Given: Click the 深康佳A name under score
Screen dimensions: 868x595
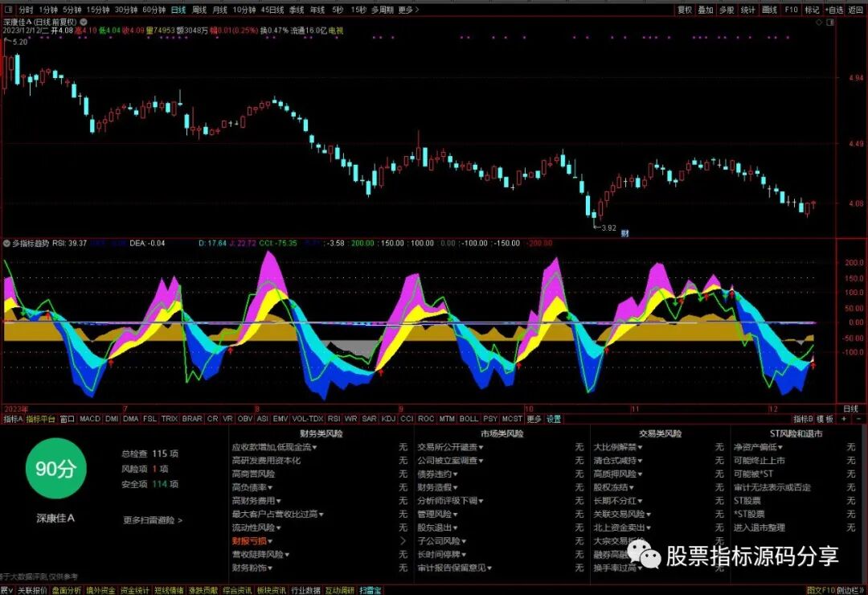Looking at the screenshot, I should (x=55, y=518).
